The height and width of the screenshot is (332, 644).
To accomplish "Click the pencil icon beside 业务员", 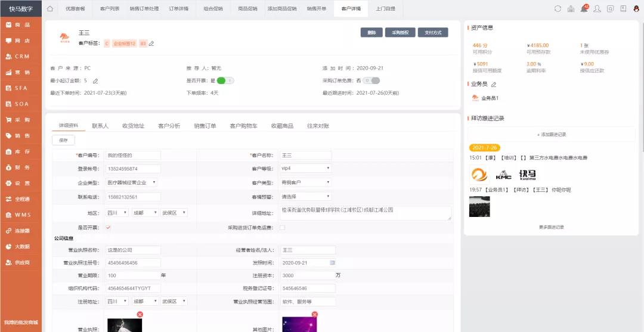I will click(x=494, y=85).
